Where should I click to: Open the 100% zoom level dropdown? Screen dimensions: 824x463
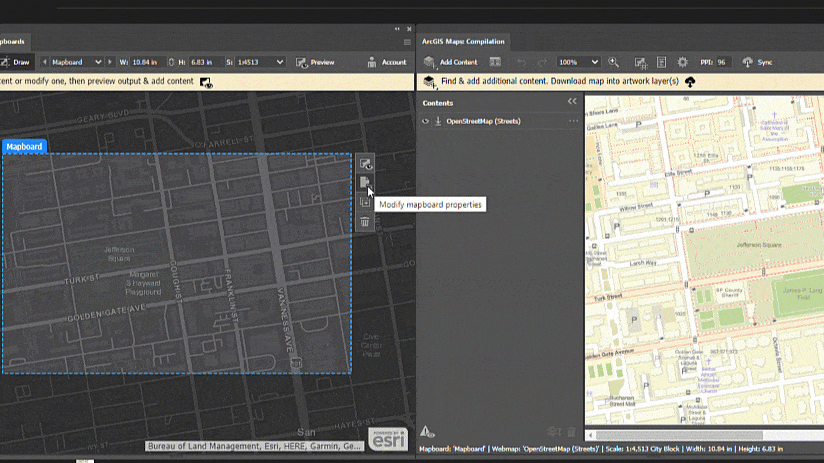(578, 62)
